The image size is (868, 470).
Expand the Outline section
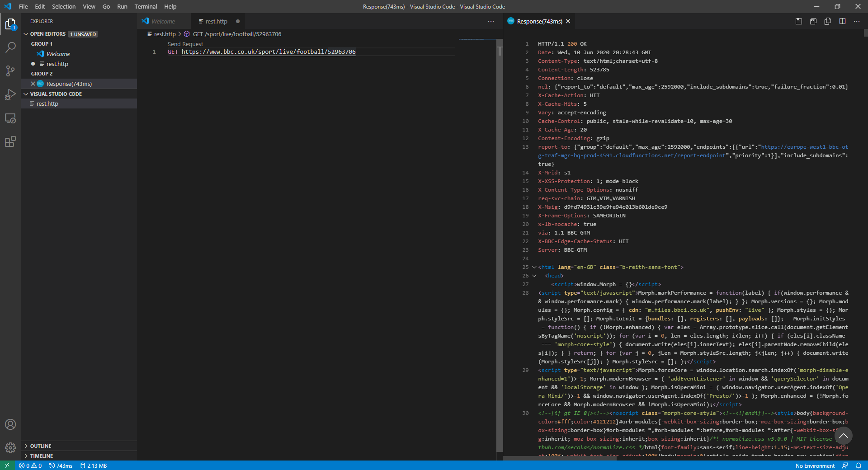click(x=26, y=446)
